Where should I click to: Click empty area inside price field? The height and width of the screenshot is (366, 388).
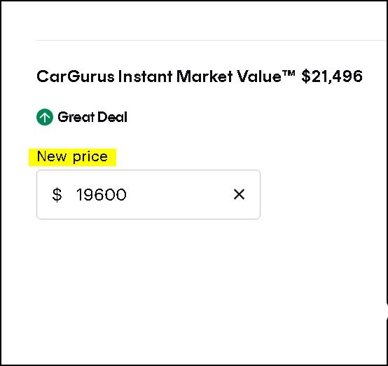[x=178, y=195]
